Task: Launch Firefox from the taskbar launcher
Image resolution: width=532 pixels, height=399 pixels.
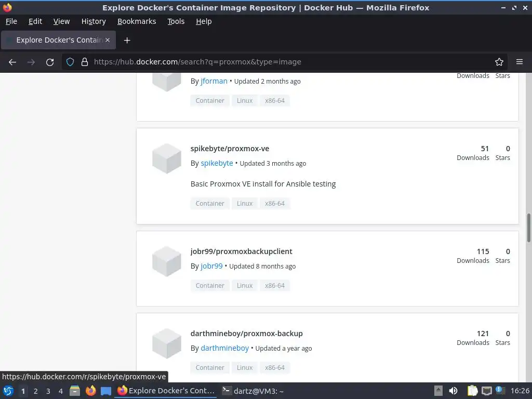Action: point(90,391)
